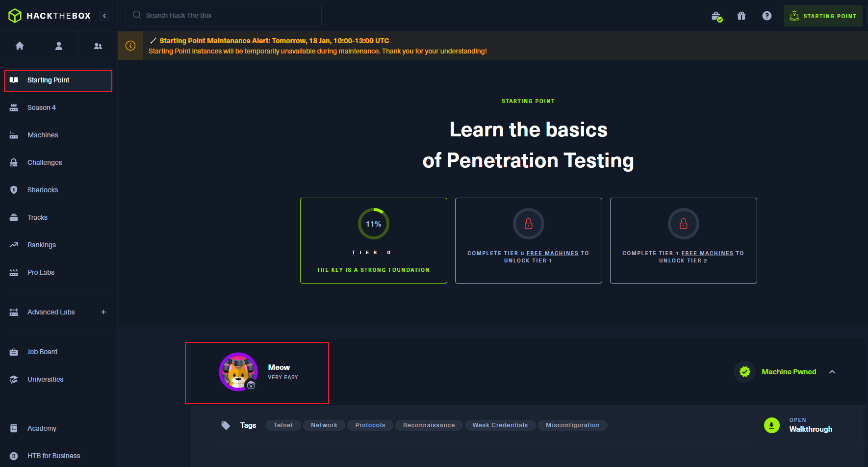868x467 pixels.
Task: Select the Misconfiguration tag
Action: (573, 425)
